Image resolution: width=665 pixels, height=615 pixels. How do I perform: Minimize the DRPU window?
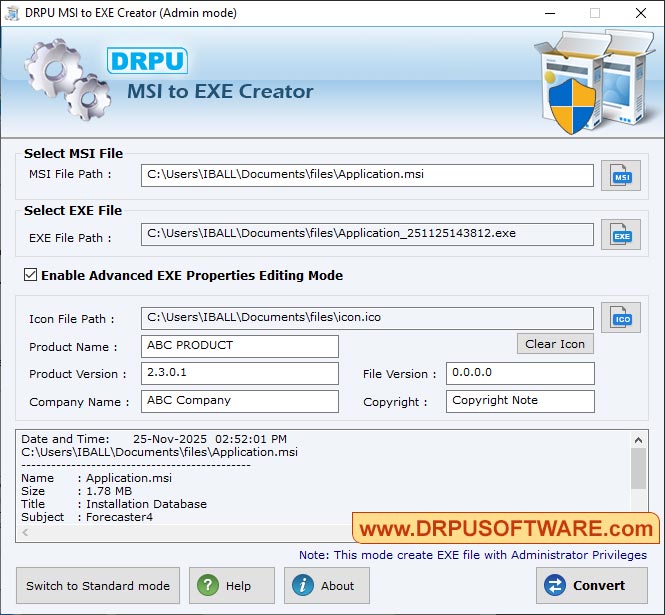click(550, 13)
